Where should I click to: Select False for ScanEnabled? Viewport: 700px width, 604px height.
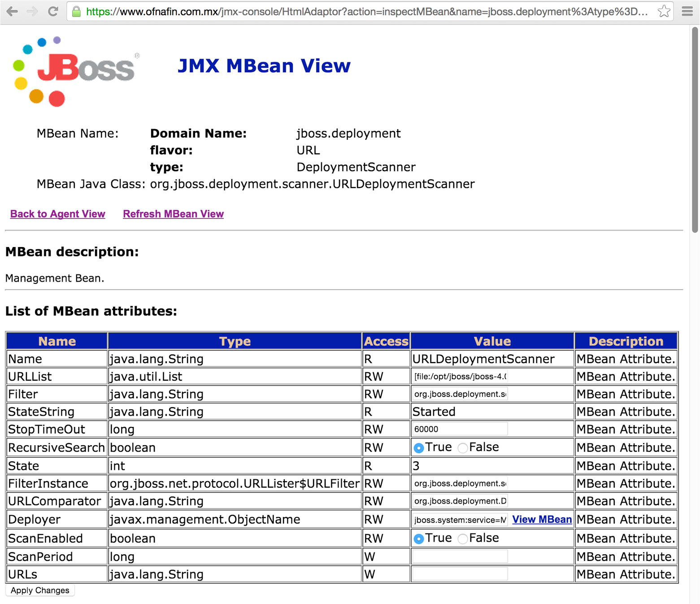pyautogui.click(x=462, y=538)
